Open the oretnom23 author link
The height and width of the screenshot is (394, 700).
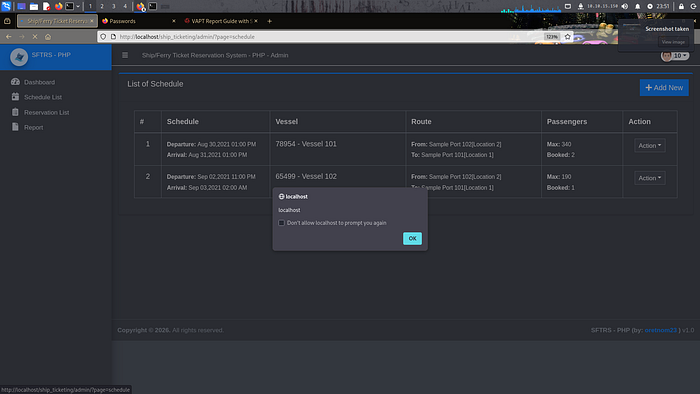[660, 330]
